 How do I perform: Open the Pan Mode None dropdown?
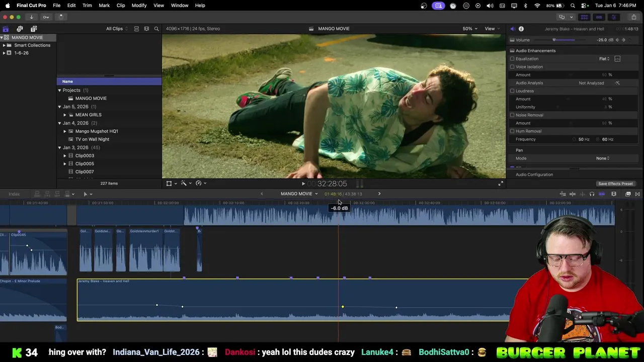point(603,158)
